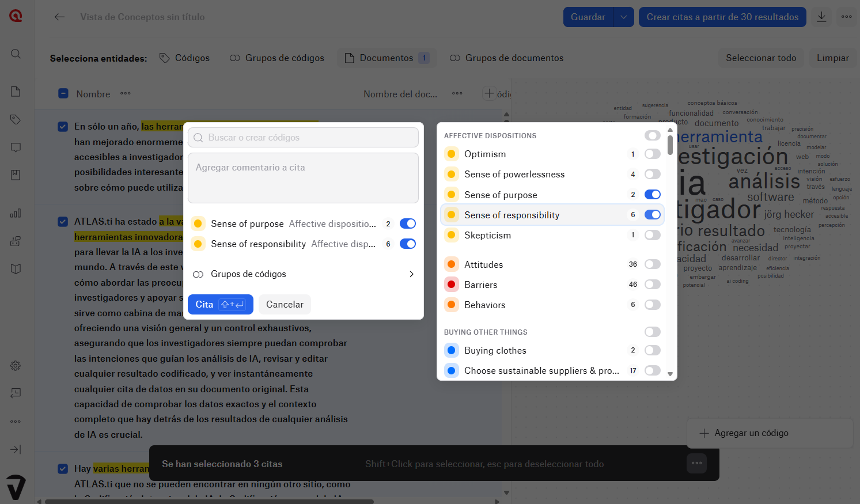
Task: Click the plus icon to add column
Action: [x=489, y=93]
